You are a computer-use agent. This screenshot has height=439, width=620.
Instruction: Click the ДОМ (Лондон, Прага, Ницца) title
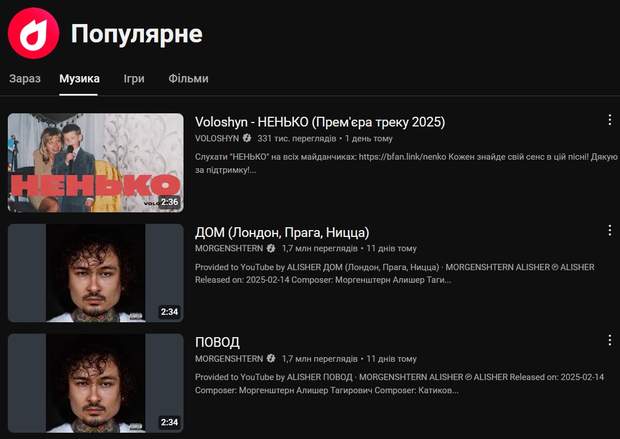tap(282, 232)
